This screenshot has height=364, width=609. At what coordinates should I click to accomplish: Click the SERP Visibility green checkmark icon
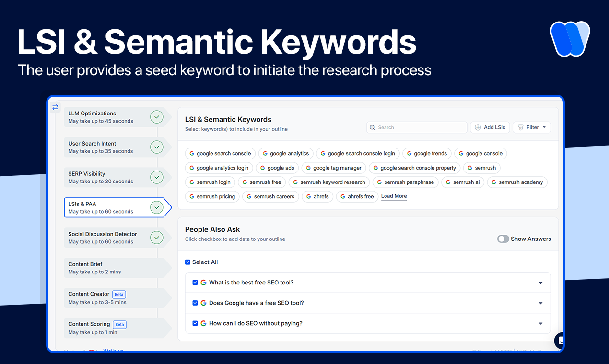pos(156,177)
